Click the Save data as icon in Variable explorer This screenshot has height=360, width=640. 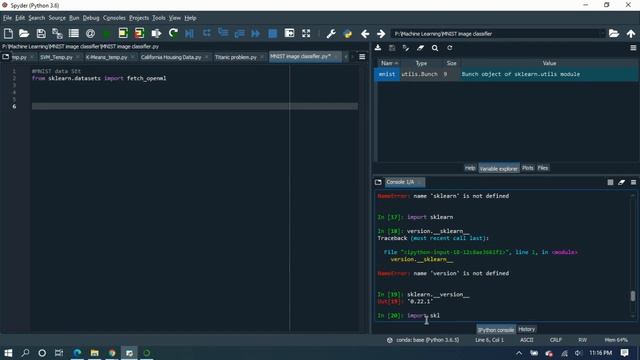(x=406, y=48)
